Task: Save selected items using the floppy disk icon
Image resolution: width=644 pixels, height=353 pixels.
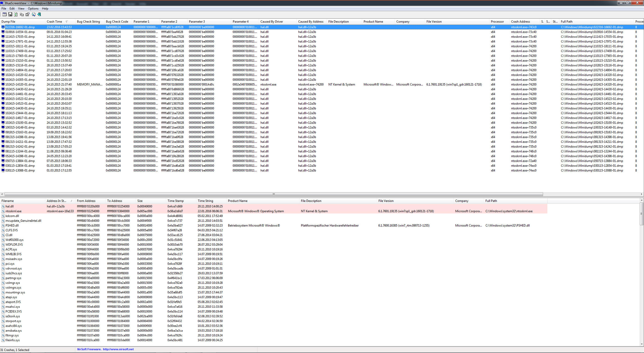Action: point(10,14)
